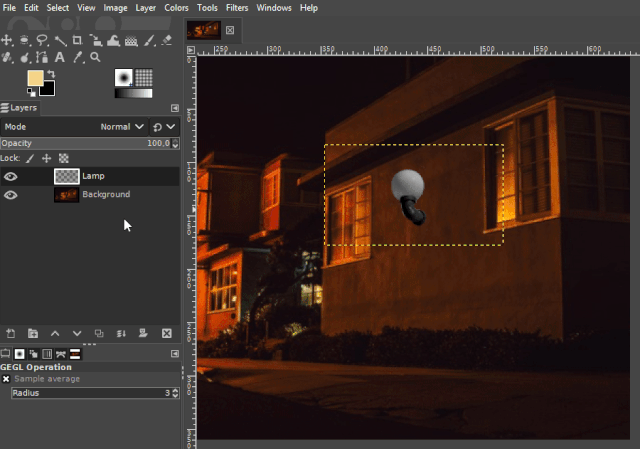
Task: Select the Zoom magnifier tool
Action: [95, 57]
